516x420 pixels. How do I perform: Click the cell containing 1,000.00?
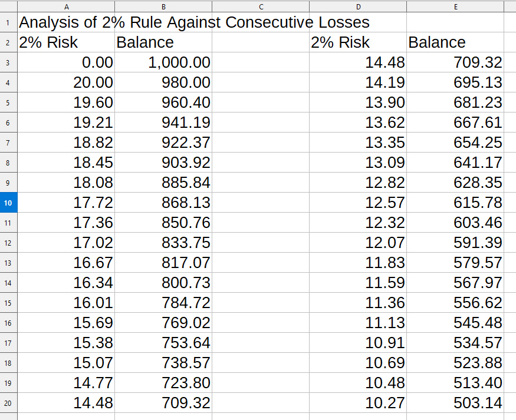coord(163,62)
